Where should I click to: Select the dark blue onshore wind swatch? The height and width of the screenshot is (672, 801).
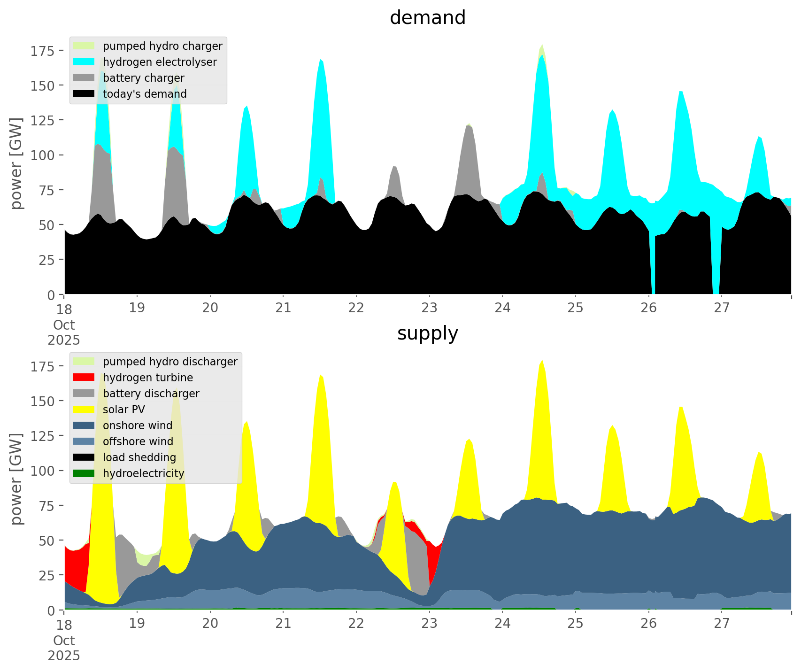pos(84,425)
